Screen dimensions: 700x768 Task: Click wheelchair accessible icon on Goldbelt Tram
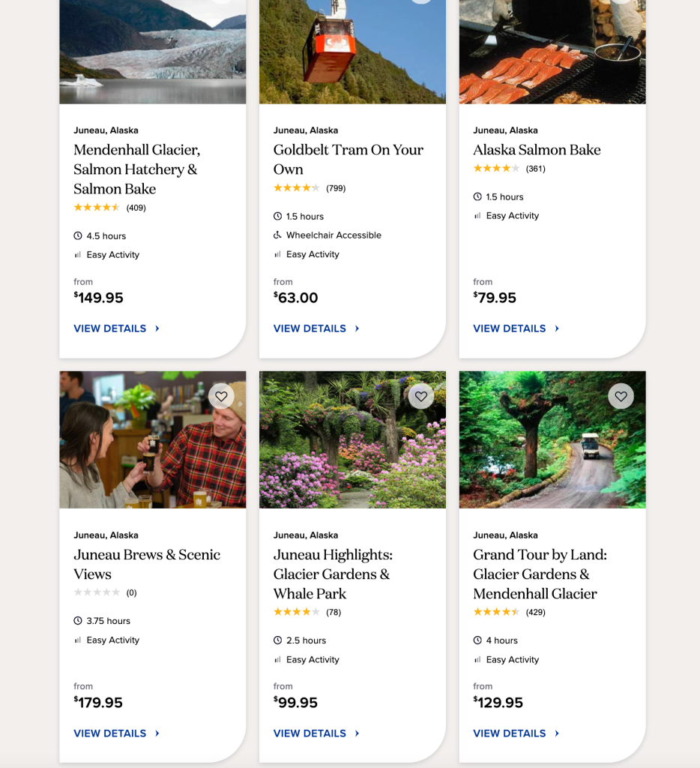point(277,235)
